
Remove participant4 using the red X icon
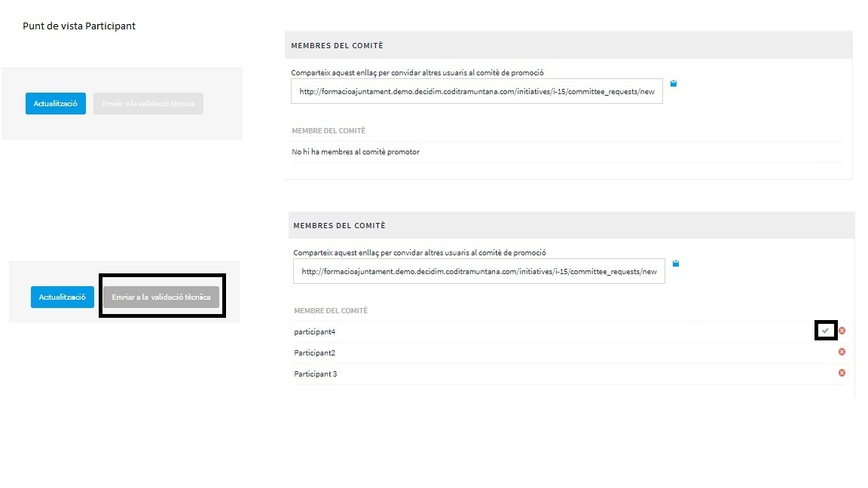(842, 331)
